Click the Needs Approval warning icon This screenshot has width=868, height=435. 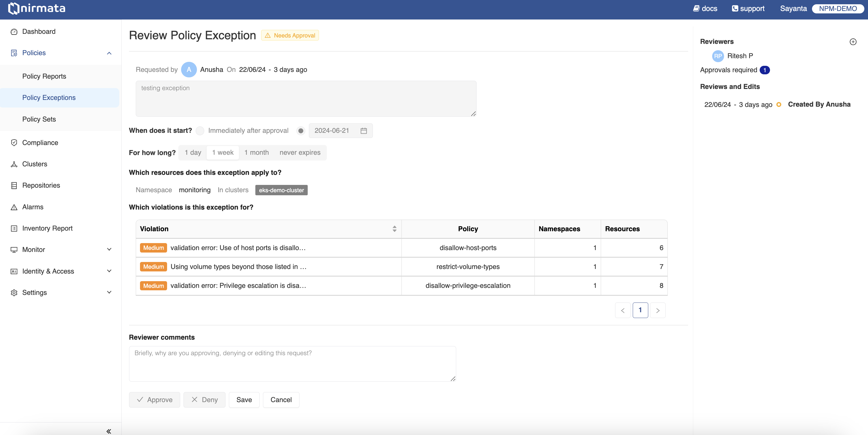(x=268, y=35)
